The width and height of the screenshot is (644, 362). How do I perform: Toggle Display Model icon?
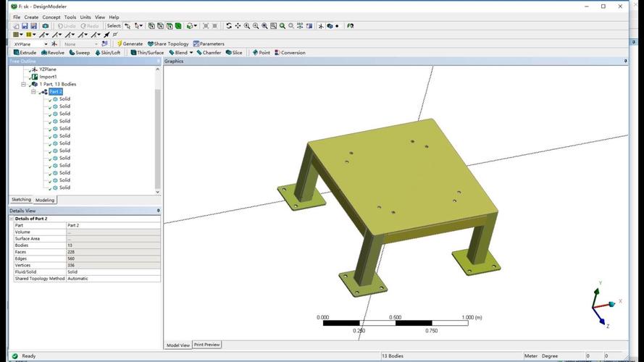330,26
